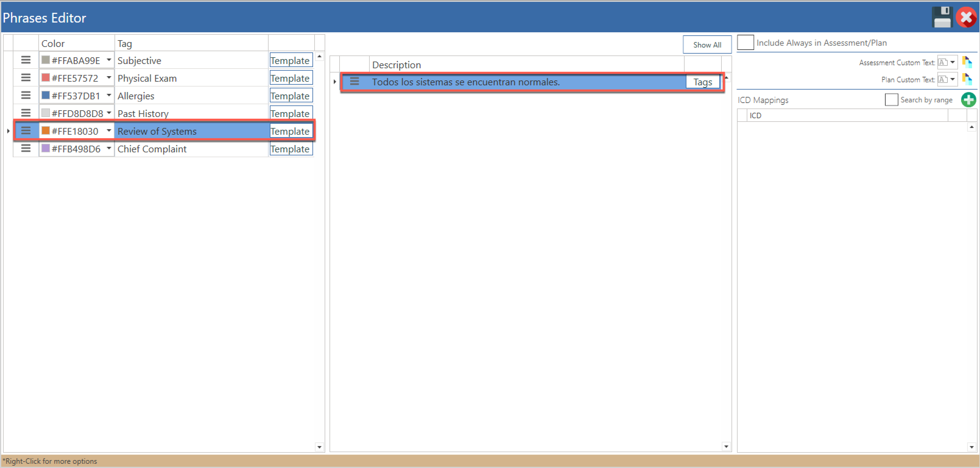
Task: Toggle the Search by range checkbox
Action: coord(891,100)
